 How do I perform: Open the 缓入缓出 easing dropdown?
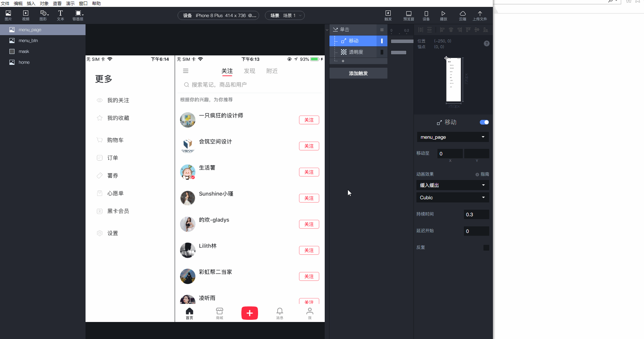click(453, 185)
